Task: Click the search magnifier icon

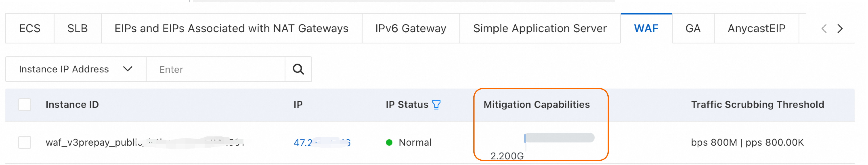Action: [x=298, y=69]
